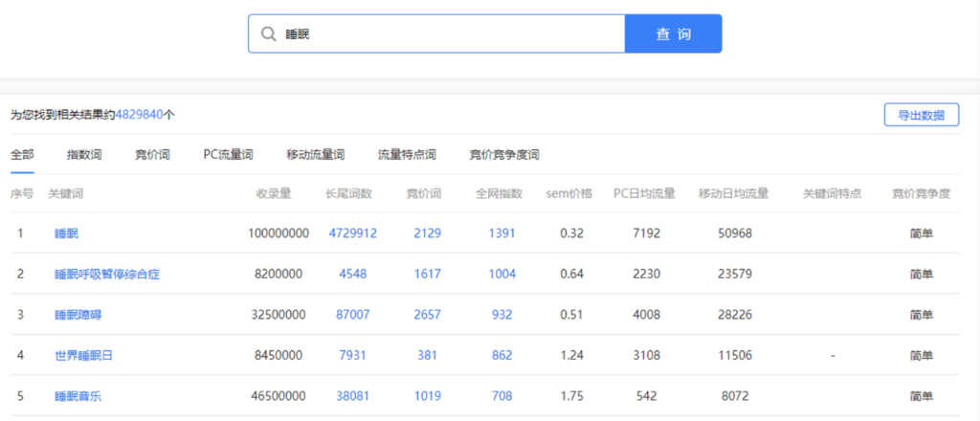Click sem price 0.32

[x=572, y=233]
